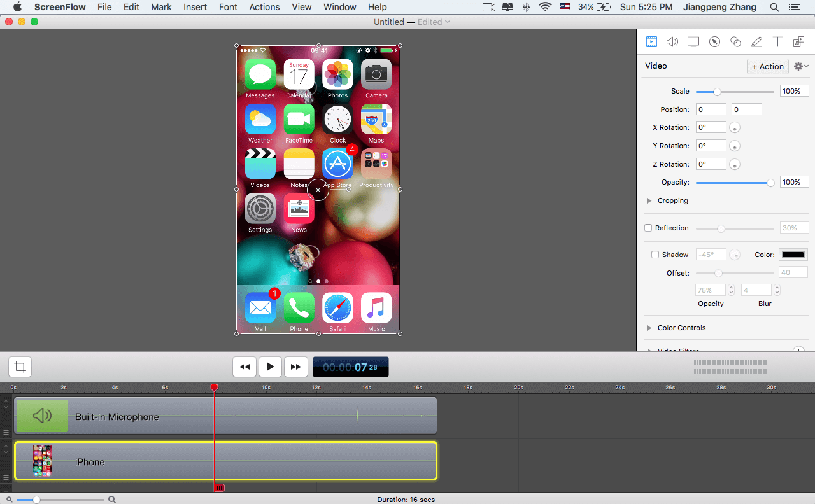Open the Insert menu in menu bar

pyautogui.click(x=195, y=7)
